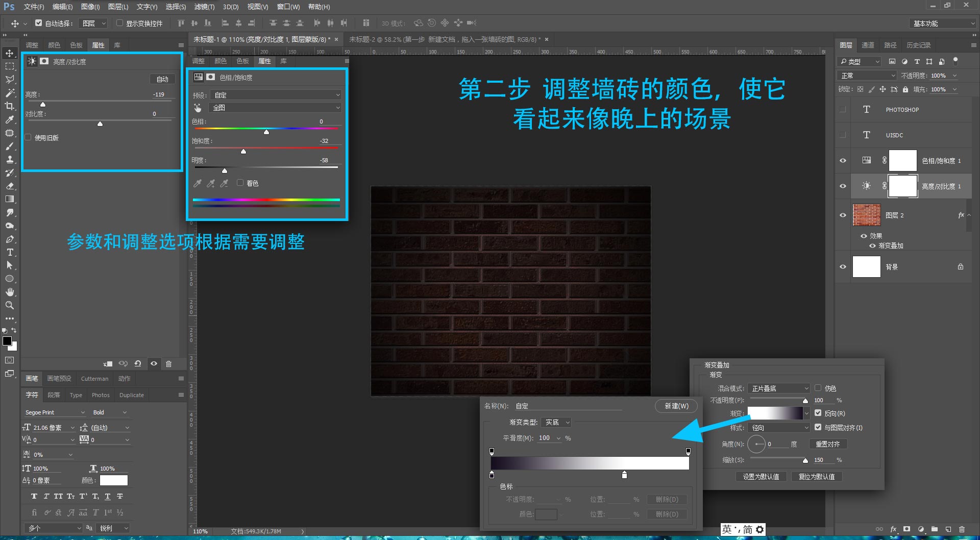
Task: Click the 自动 button in brightness panel
Action: (x=162, y=79)
